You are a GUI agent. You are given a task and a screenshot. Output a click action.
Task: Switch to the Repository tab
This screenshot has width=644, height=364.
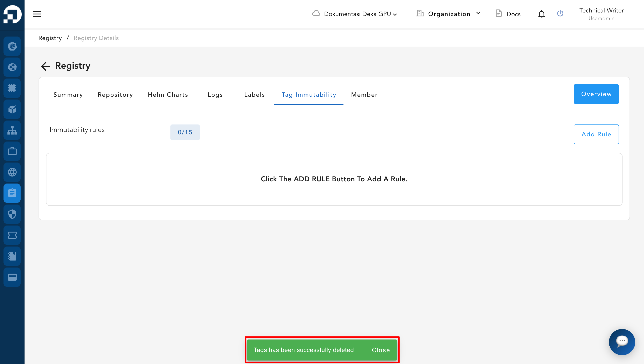coord(115,94)
